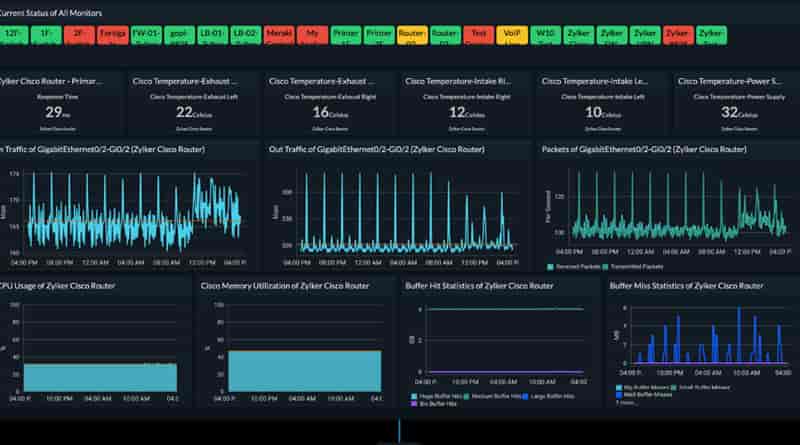Click the CPU Usage area chart fill
The height and width of the screenshot is (445, 800).
point(100,378)
